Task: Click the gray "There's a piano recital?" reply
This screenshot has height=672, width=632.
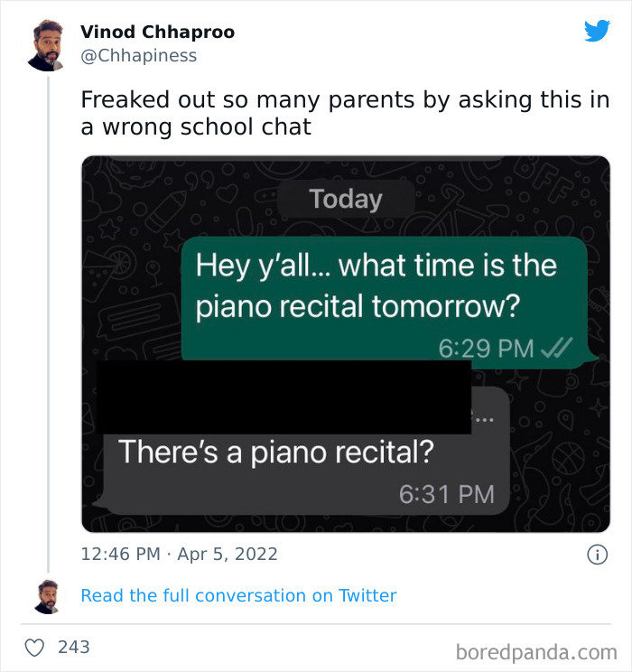Action: pos(276,451)
